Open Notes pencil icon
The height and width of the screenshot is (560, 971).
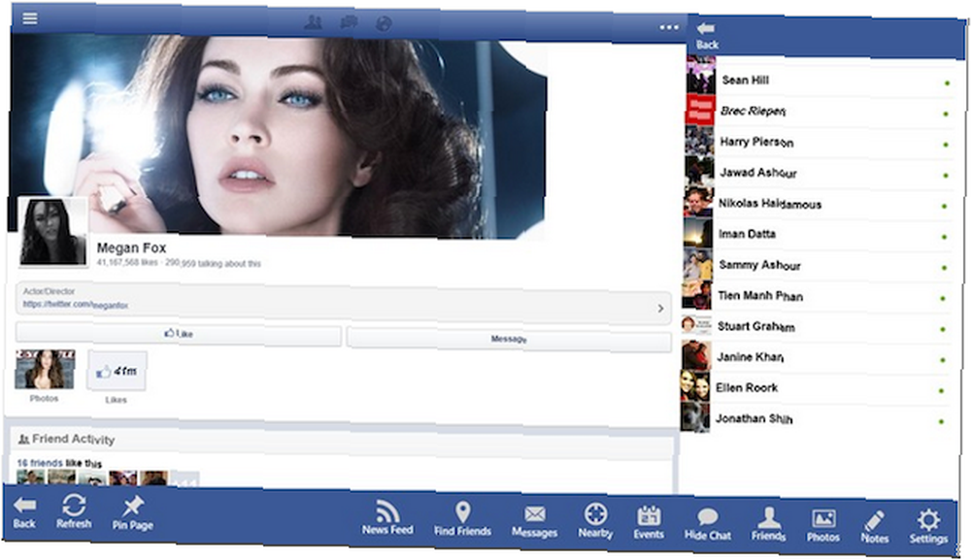click(875, 528)
